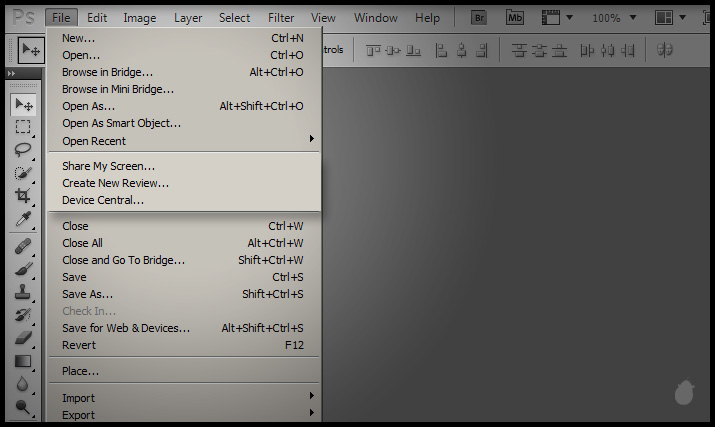Open the Arrange Documents dropdown
This screenshot has width=715, height=427.
[670, 18]
